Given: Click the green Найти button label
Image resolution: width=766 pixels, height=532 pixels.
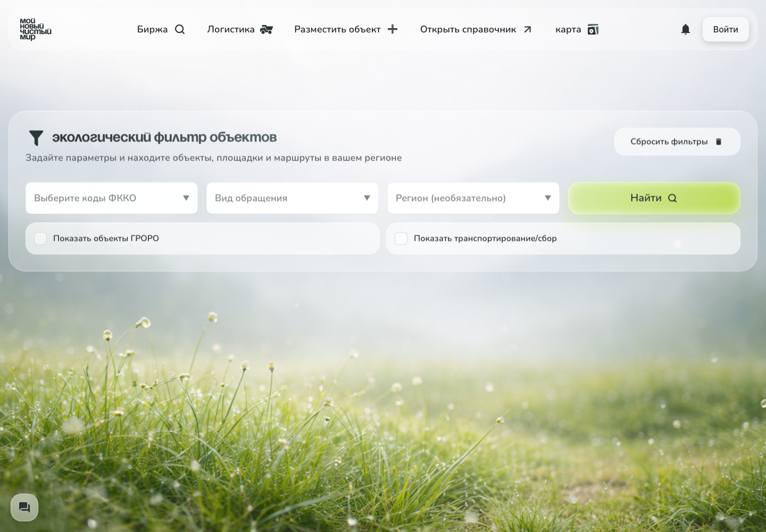Looking at the screenshot, I should (x=646, y=198).
